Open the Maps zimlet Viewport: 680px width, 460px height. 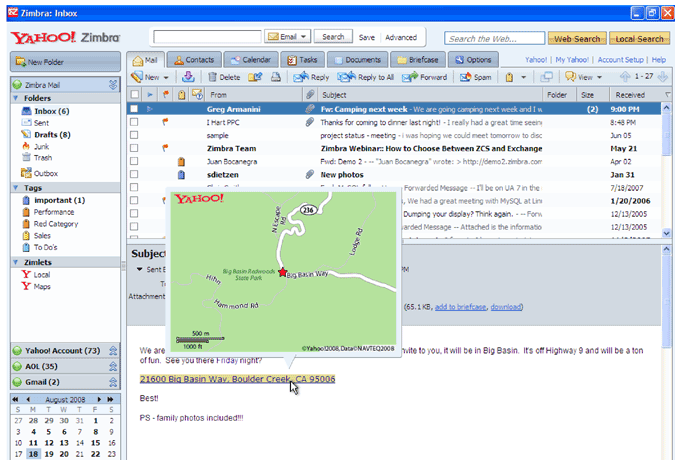[42, 286]
